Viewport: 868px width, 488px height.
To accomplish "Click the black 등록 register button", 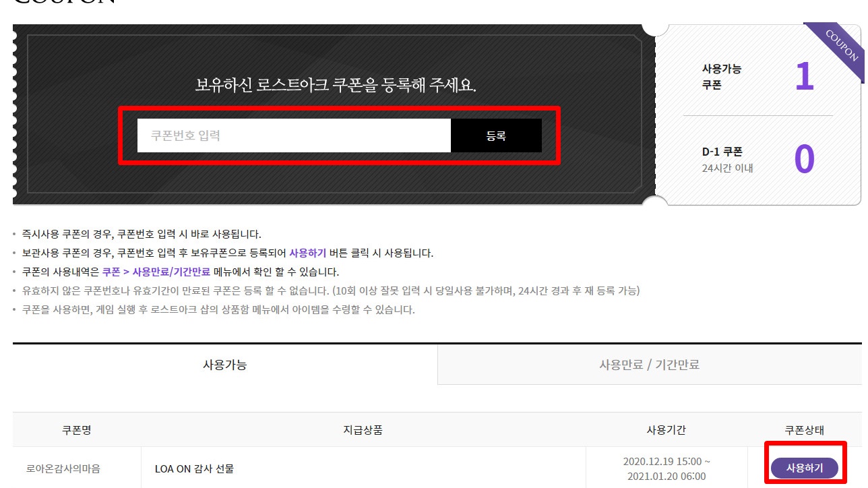I will [496, 135].
